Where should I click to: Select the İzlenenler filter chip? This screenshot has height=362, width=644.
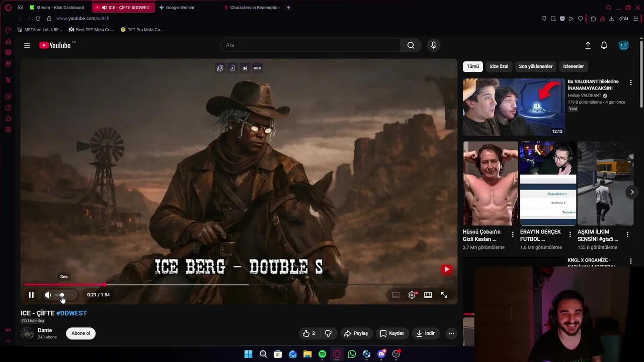tap(574, 66)
